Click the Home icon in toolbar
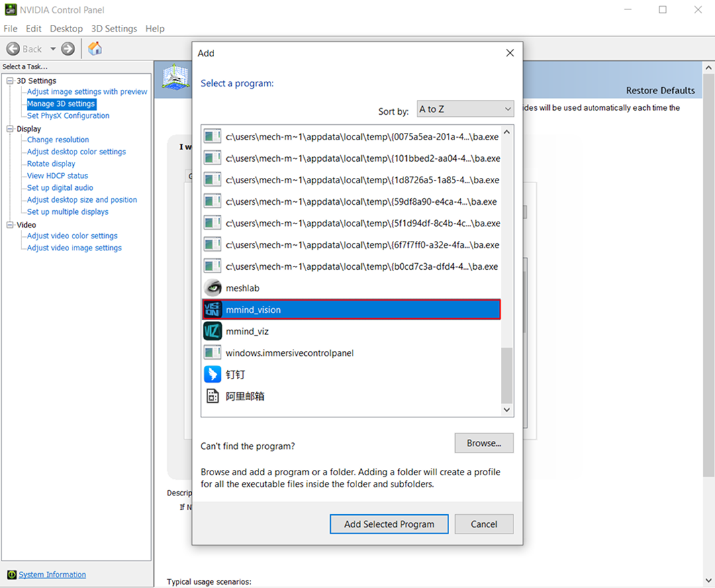 95,48
